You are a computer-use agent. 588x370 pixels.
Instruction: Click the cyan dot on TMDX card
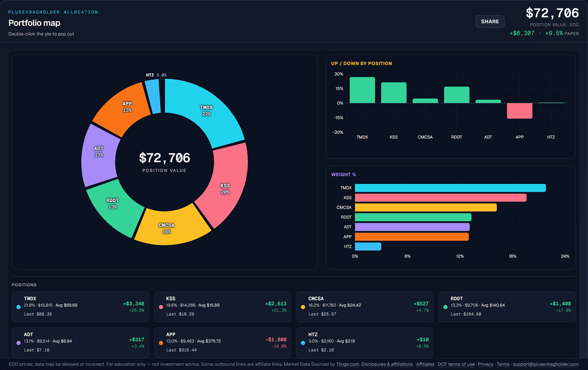click(x=18, y=307)
